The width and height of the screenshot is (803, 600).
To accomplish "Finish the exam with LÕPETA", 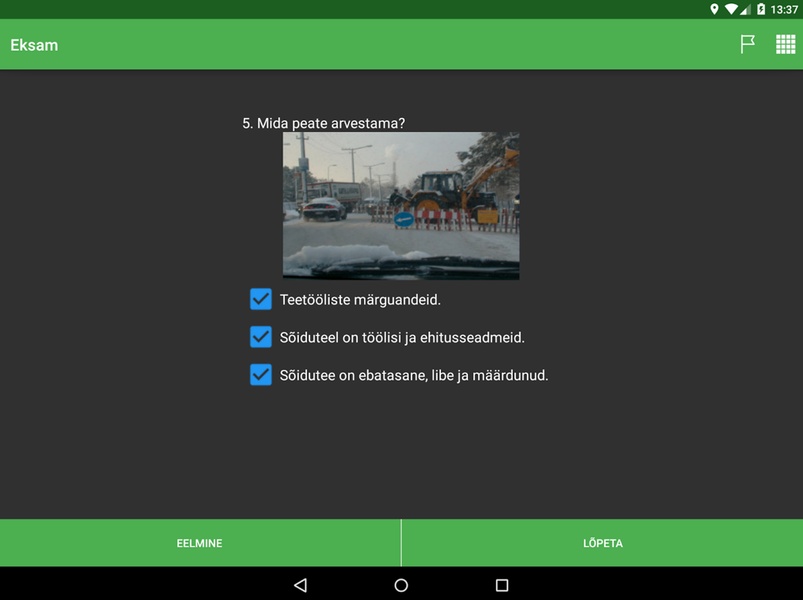I will (x=602, y=543).
